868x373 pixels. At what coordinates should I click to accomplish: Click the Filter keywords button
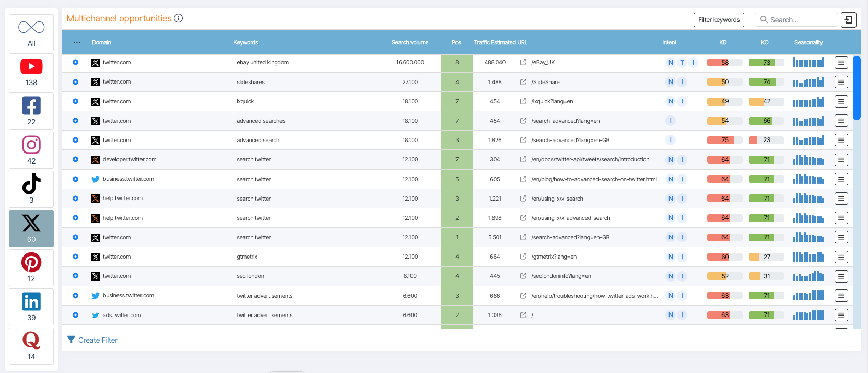click(719, 20)
